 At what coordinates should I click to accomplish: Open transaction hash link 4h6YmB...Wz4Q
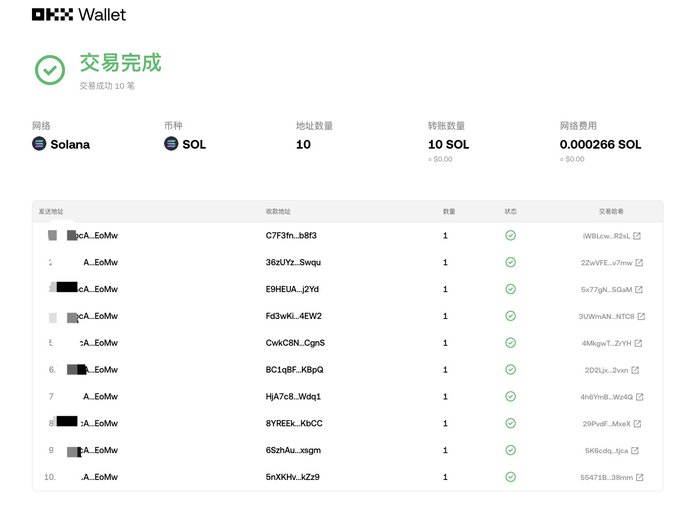pos(607,397)
